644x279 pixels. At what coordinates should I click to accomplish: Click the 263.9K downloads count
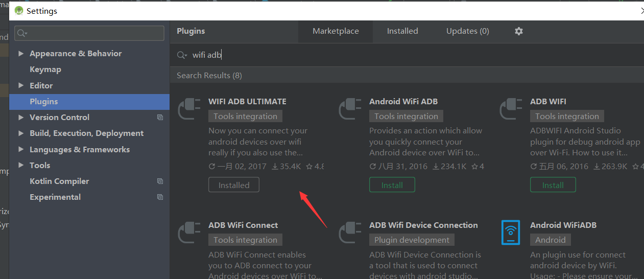point(610,167)
